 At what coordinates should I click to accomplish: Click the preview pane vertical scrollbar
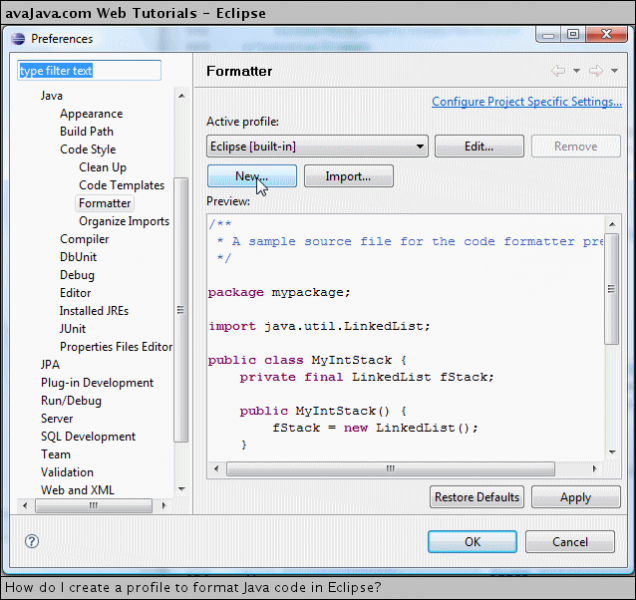pyautogui.click(x=611, y=330)
